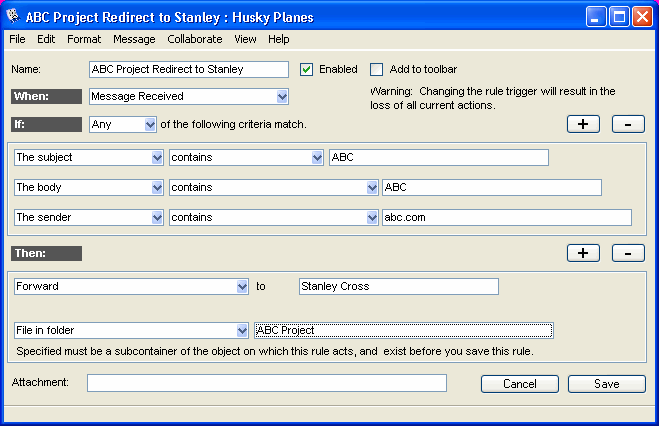Add an action with the Then plus button

coord(582,253)
